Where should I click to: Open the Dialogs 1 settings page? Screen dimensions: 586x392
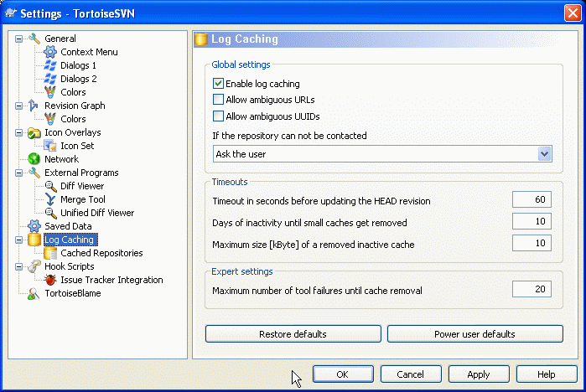point(78,65)
